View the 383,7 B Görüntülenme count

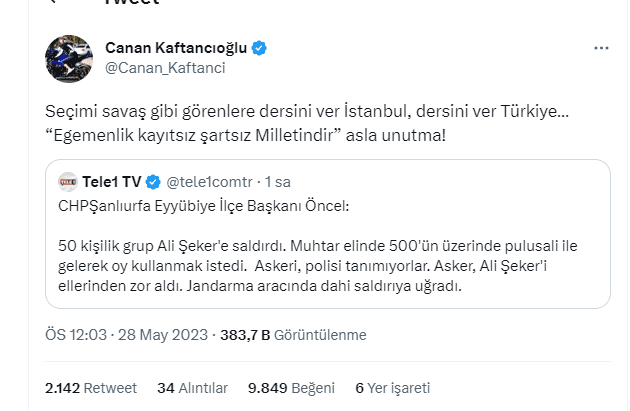[x=306, y=335]
